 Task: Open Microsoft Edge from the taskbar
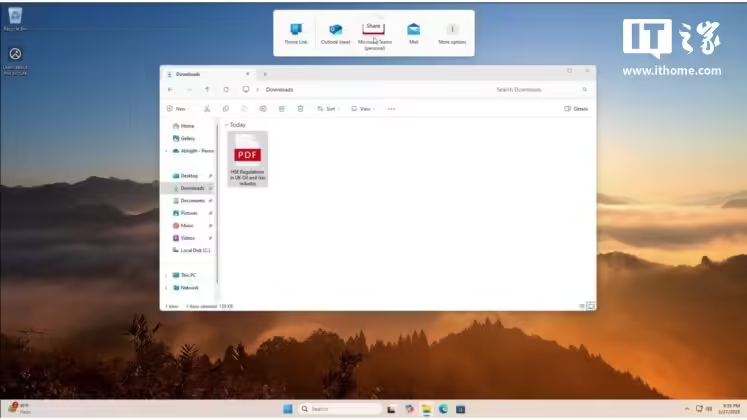442,409
